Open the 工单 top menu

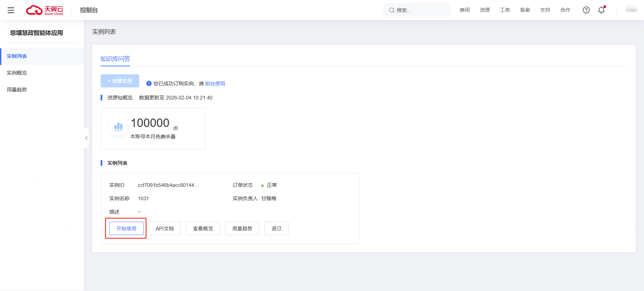pos(505,10)
